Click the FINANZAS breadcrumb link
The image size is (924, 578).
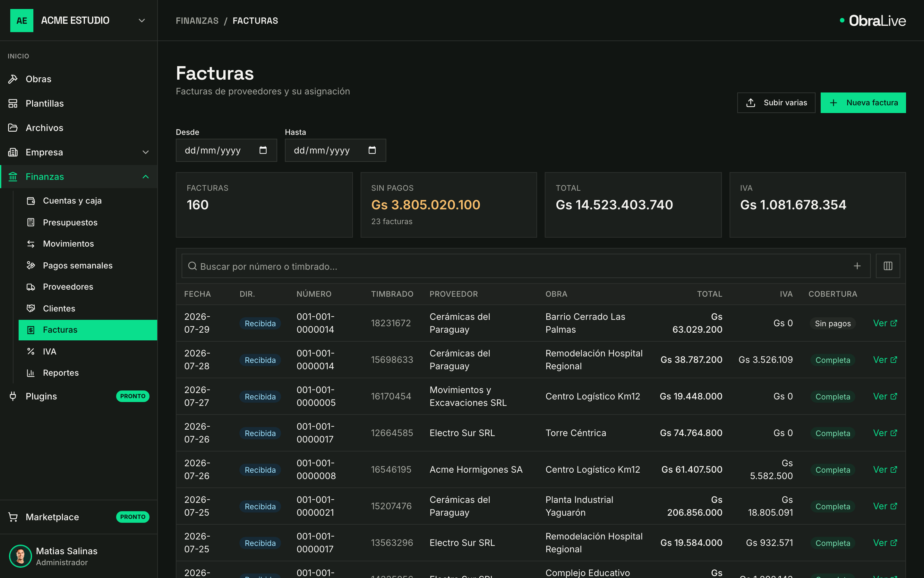tap(197, 21)
